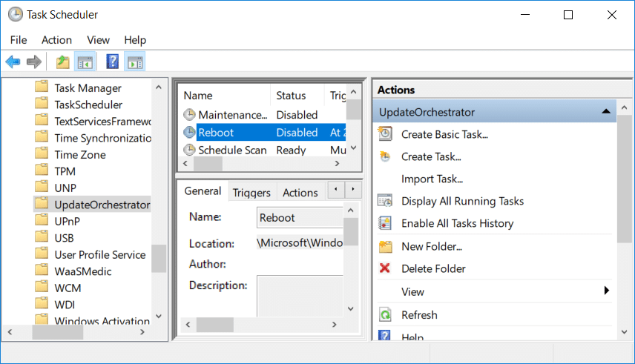Select the WaaSMedic folder in tree
635x364 pixels.
pyautogui.click(x=83, y=271)
